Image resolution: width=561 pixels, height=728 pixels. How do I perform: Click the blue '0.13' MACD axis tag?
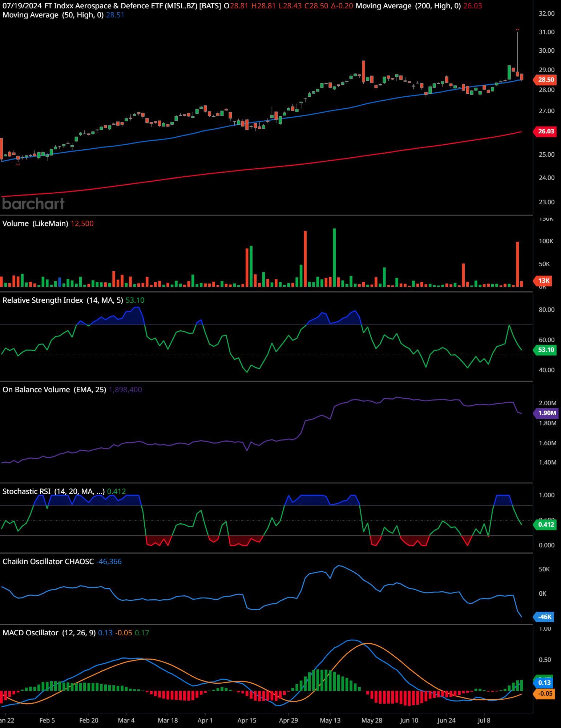(x=543, y=683)
